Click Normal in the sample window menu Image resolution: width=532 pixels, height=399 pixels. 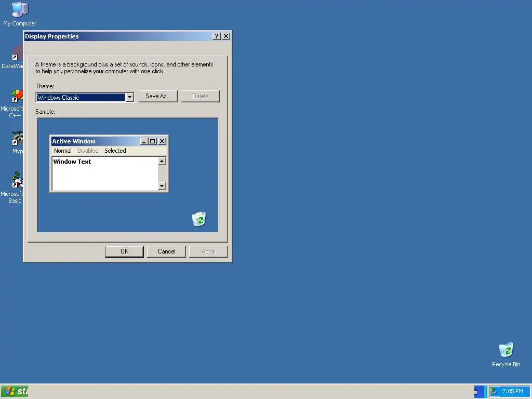point(63,151)
